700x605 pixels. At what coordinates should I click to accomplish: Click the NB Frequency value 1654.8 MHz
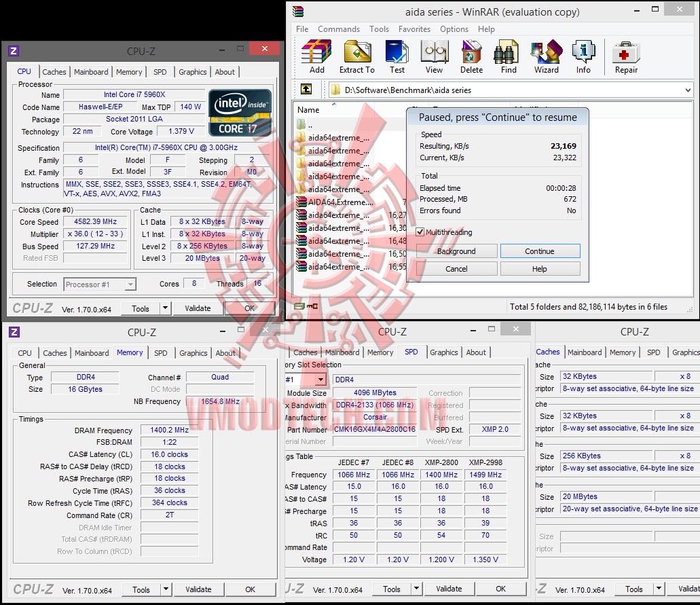point(220,401)
